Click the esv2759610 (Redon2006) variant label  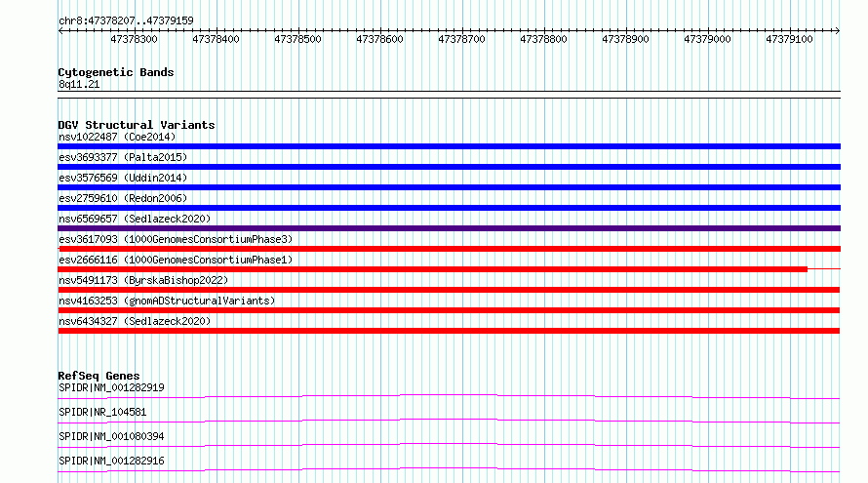pos(123,198)
